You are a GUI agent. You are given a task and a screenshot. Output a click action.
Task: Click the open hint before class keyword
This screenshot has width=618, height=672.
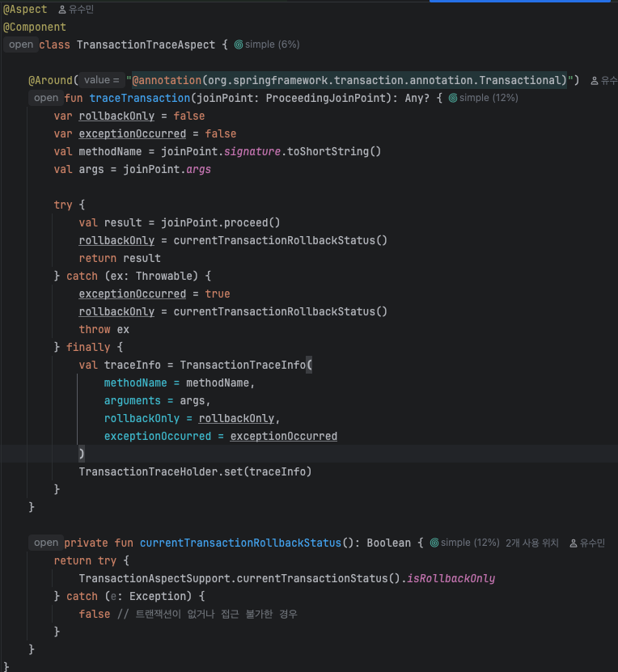20,44
